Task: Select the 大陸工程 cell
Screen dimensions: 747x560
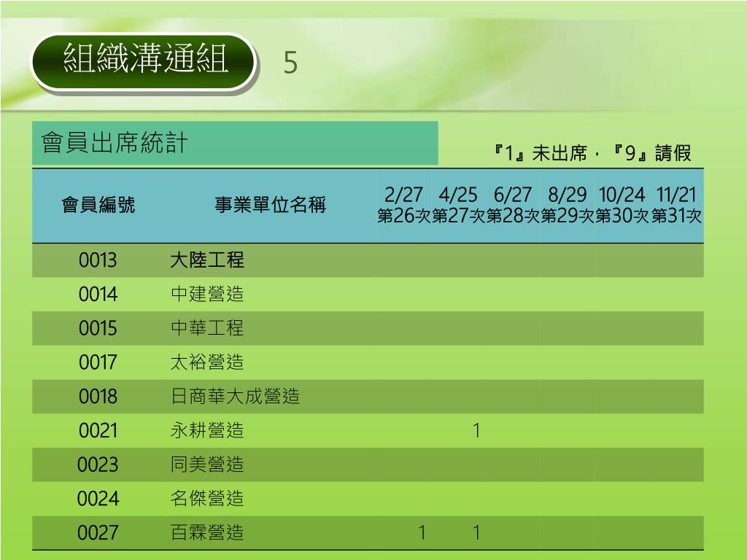Action: coord(207,260)
